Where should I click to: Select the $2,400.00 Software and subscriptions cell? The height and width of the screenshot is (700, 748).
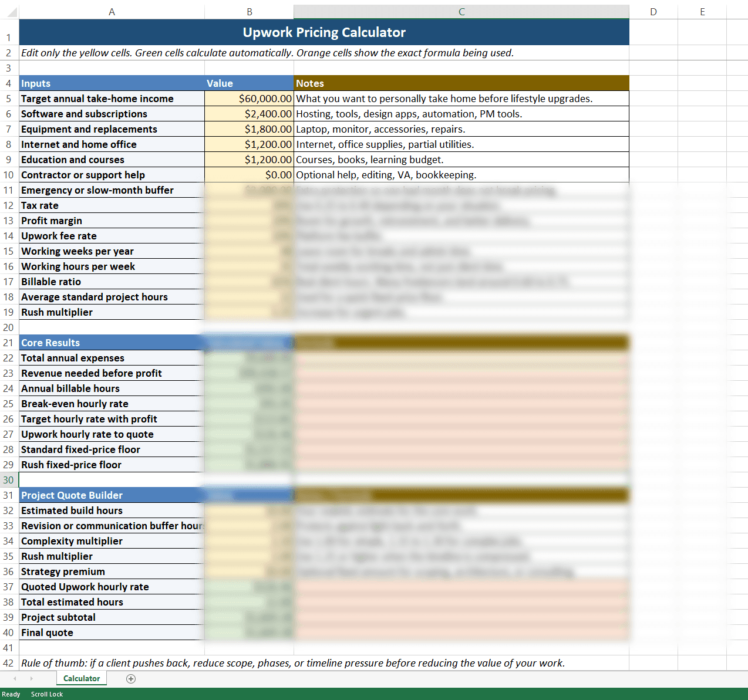pyautogui.click(x=249, y=114)
